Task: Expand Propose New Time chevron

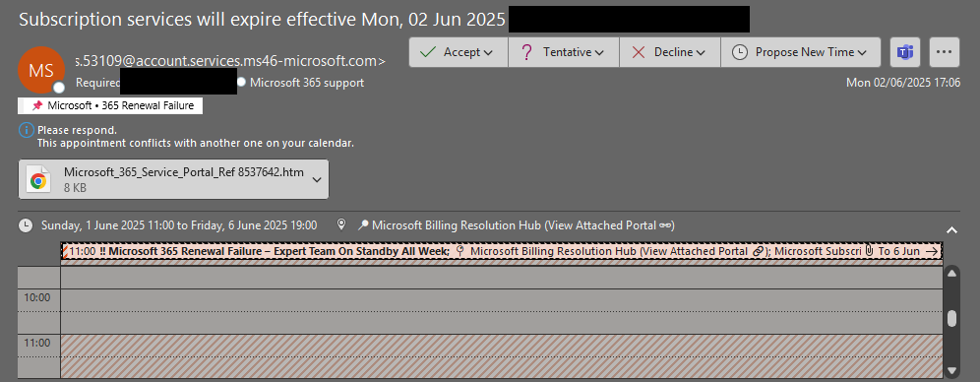Action: pyautogui.click(x=863, y=52)
